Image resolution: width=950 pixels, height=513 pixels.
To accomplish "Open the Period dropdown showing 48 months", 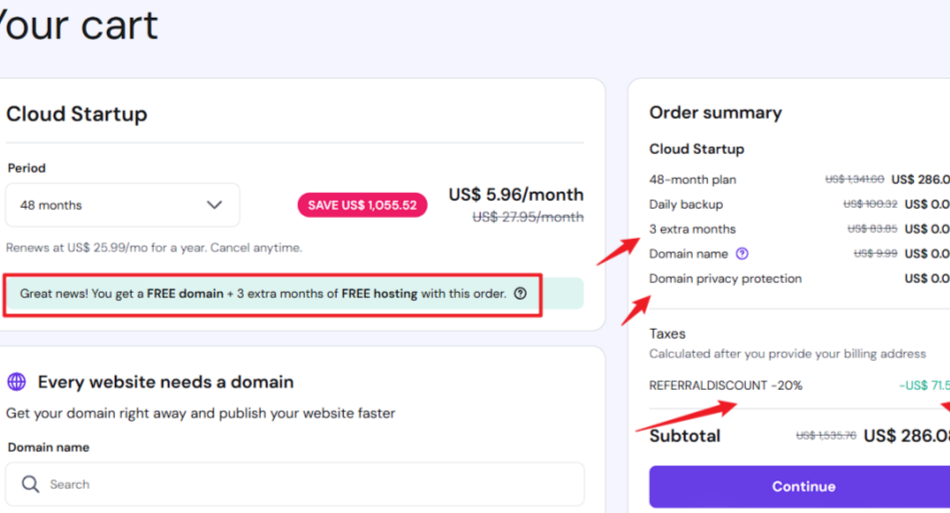I will tap(122, 205).
